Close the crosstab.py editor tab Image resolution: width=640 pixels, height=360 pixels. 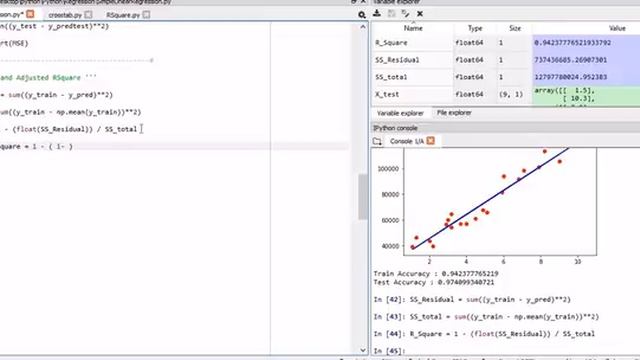click(x=88, y=15)
